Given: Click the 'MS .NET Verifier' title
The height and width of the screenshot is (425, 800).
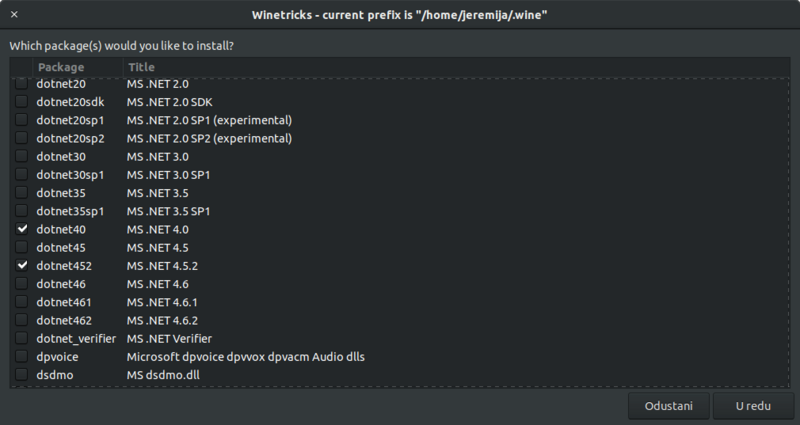Looking at the screenshot, I should click(x=169, y=339).
